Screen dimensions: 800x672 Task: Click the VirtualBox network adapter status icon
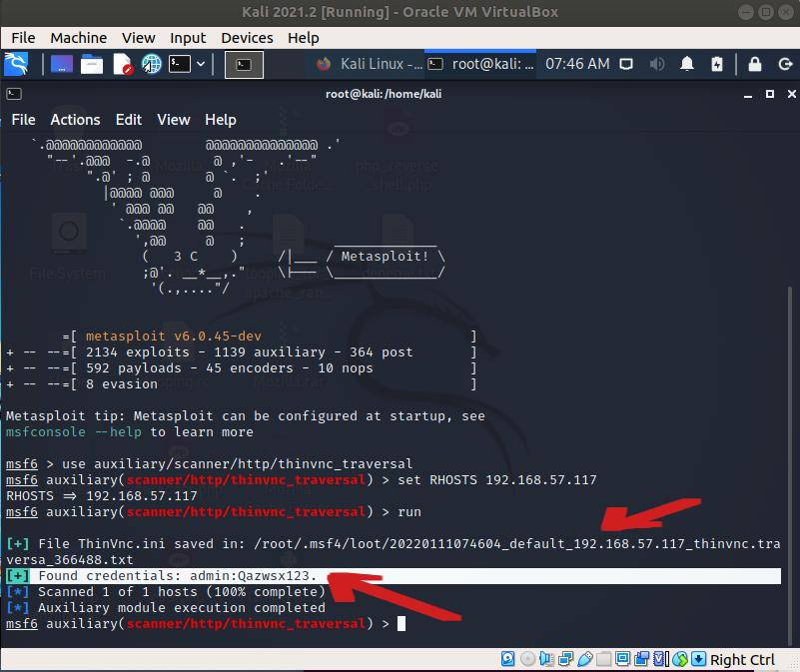566,659
